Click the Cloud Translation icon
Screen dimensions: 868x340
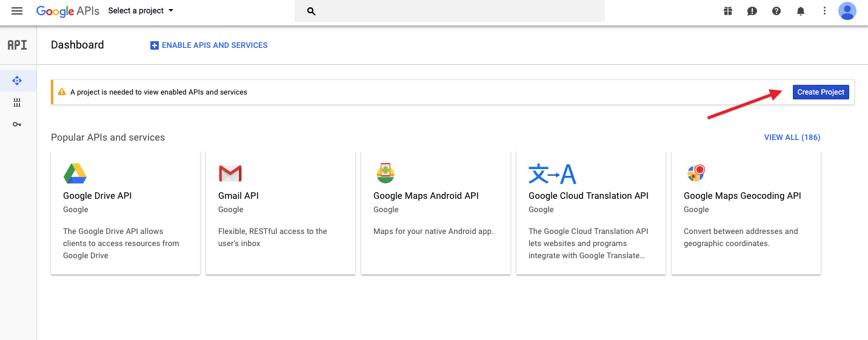click(552, 174)
